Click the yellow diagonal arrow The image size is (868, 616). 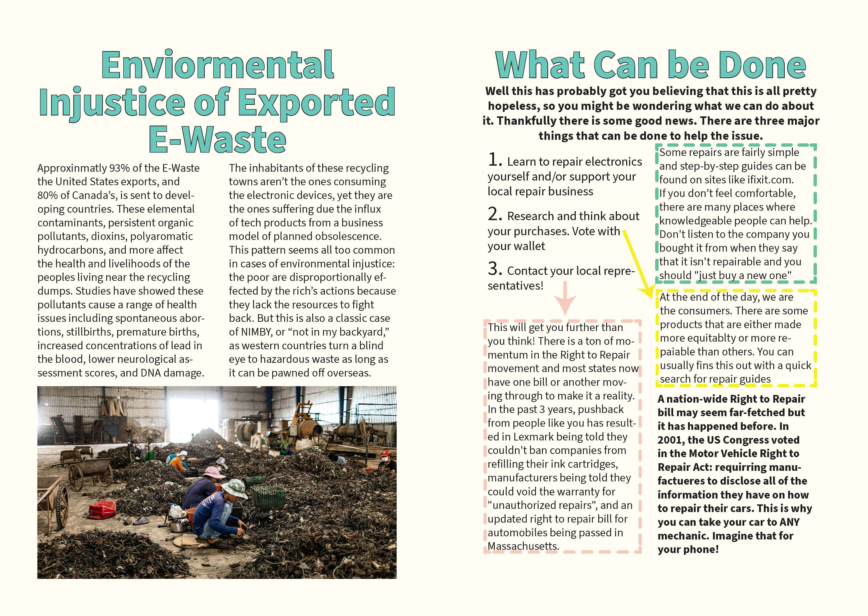pos(638,263)
